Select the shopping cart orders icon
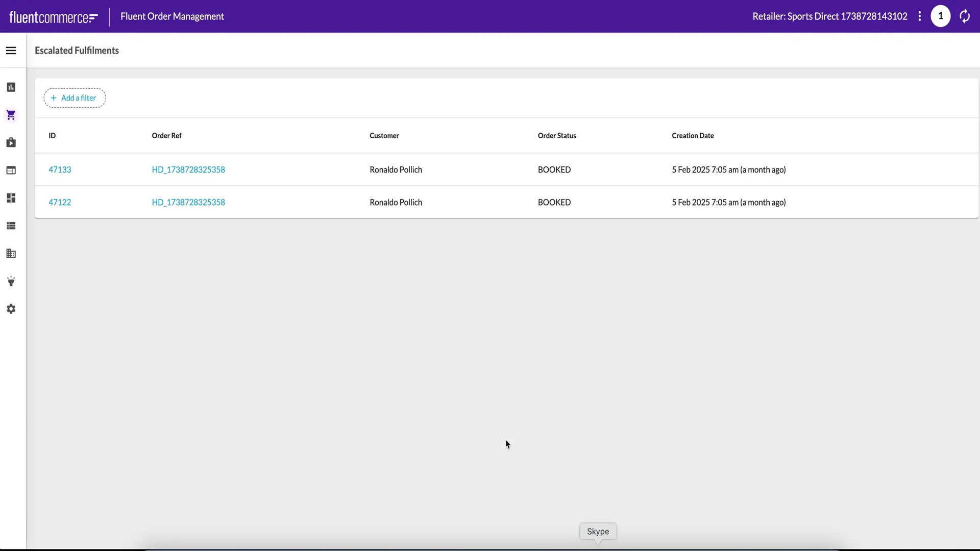 pyautogui.click(x=11, y=115)
